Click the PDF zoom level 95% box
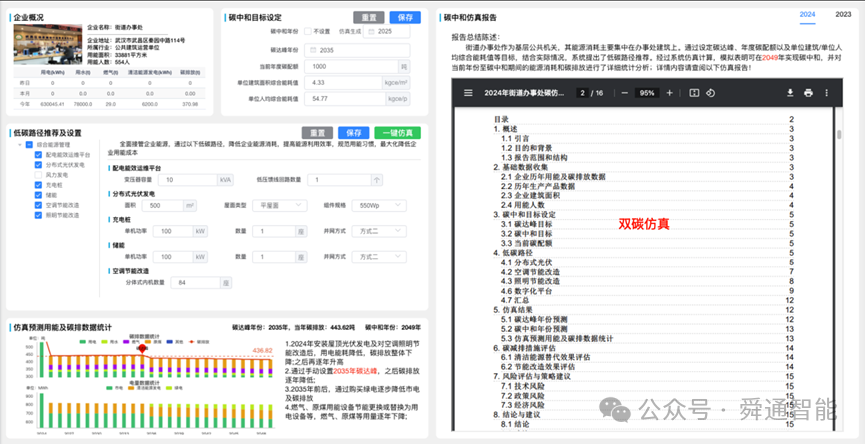The image size is (865, 444). pos(647,93)
